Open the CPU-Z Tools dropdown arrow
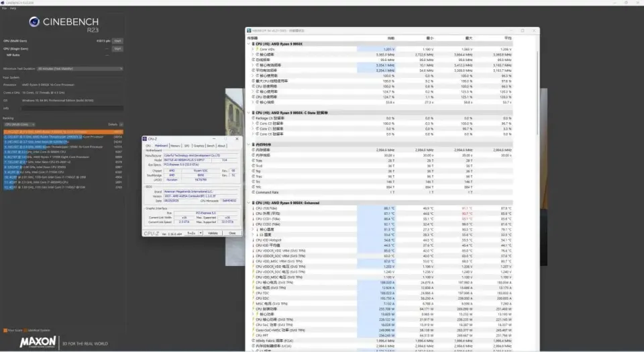 click(199, 232)
